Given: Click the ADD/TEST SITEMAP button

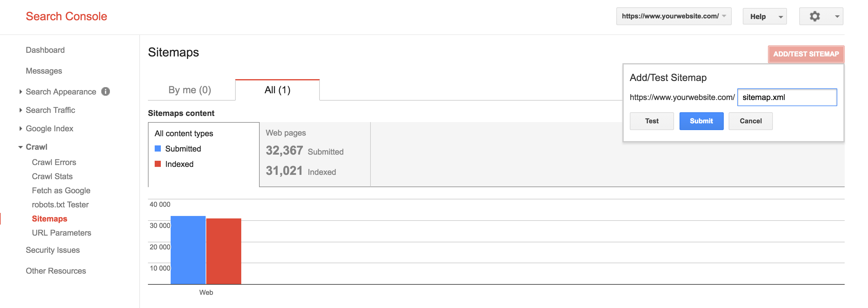Looking at the screenshot, I should [806, 54].
